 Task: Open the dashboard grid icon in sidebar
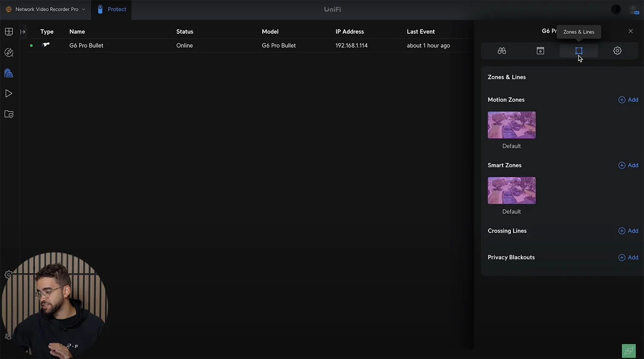pos(9,32)
